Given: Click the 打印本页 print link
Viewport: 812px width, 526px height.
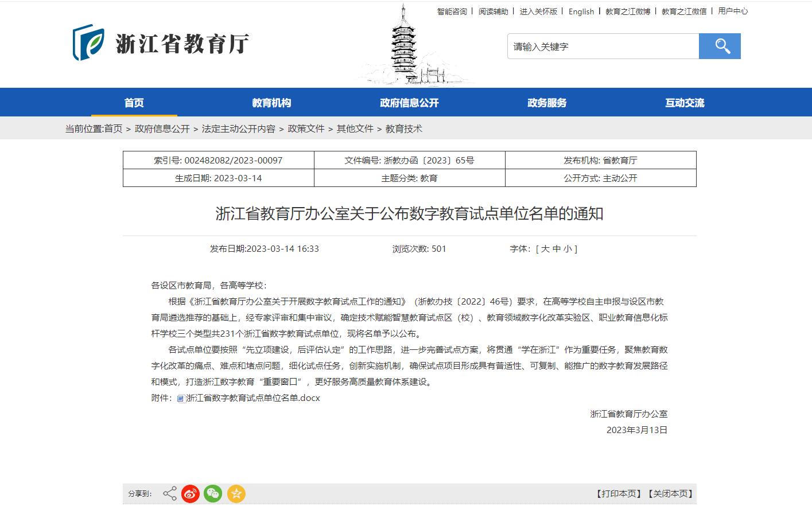Looking at the screenshot, I should (619, 494).
